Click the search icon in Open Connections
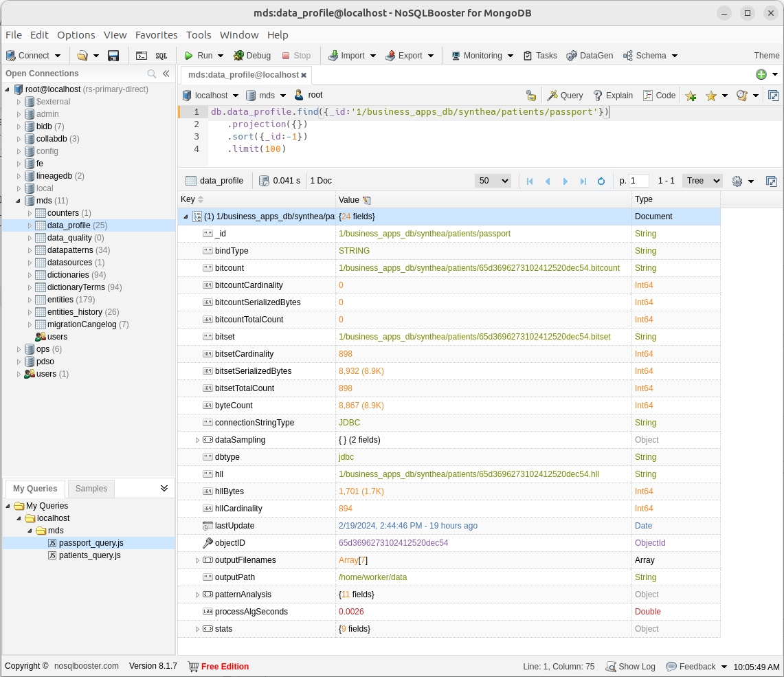The width and height of the screenshot is (784, 677). click(x=152, y=74)
